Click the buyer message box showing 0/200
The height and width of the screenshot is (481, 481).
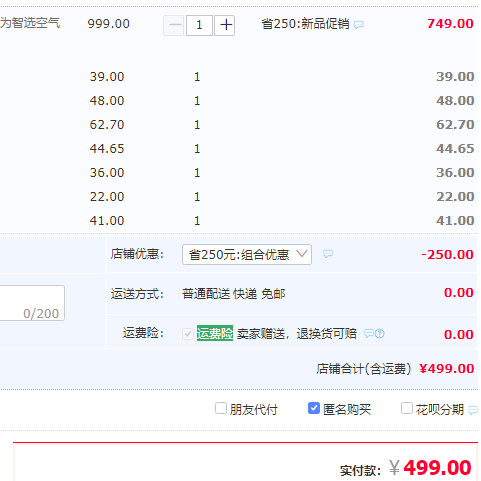click(x=32, y=303)
